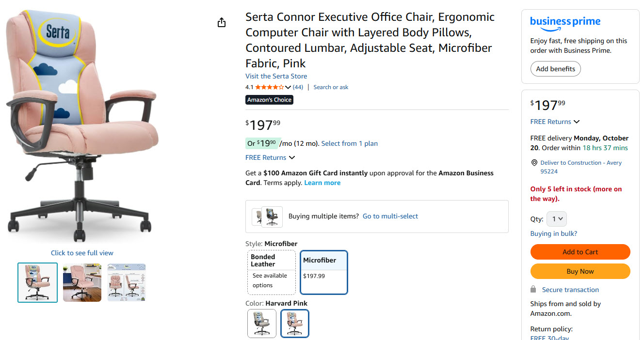The image size is (644, 340).
Task: Click the Business Prime logo
Action: [x=565, y=22]
